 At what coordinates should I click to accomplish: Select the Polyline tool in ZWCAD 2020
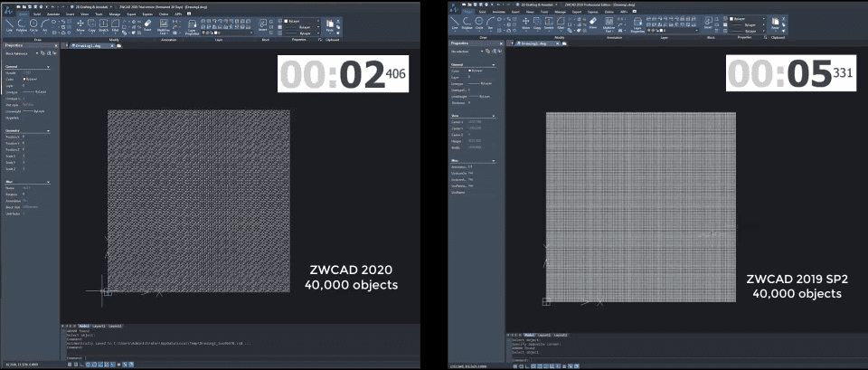pos(21,25)
